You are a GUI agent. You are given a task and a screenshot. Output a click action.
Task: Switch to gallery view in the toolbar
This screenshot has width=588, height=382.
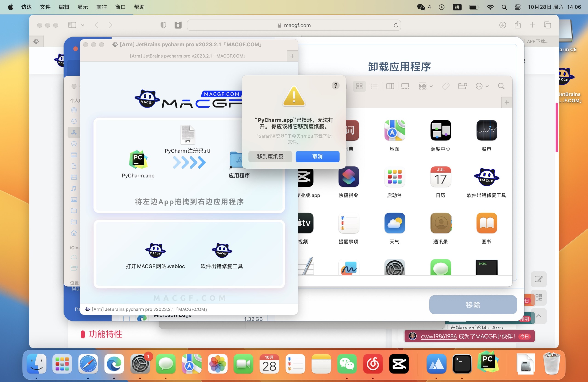tap(405, 86)
